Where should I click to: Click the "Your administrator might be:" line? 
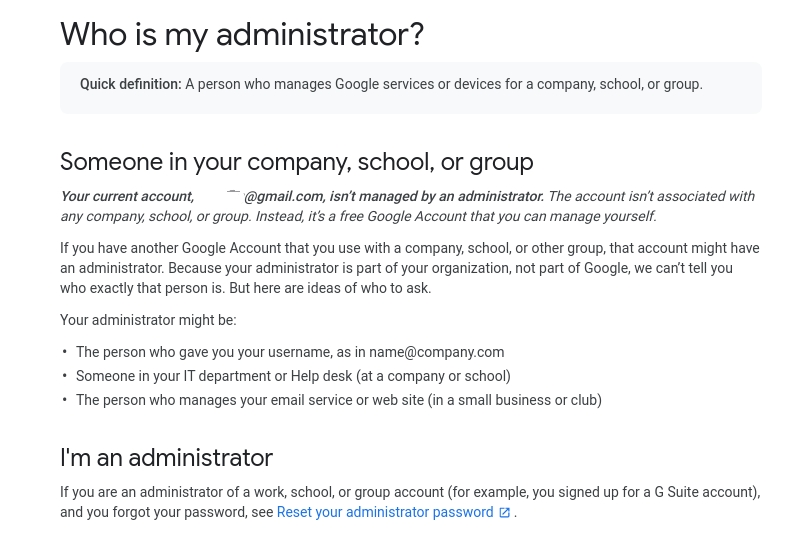point(148,320)
